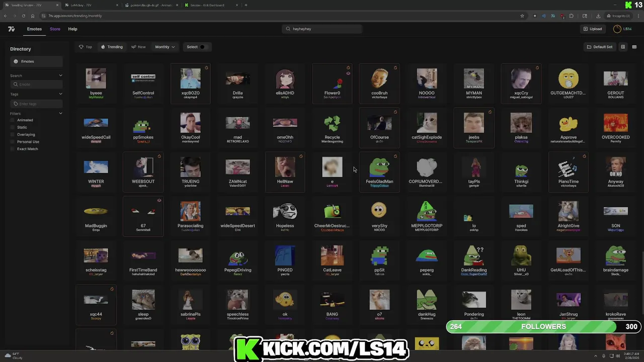Click the ppSmokes emote
The width and height of the screenshot is (644, 362).
tap(143, 128)
